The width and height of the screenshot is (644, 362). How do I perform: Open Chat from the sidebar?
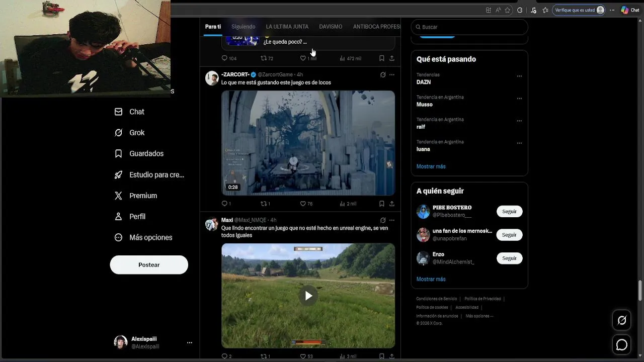[129, 112]
